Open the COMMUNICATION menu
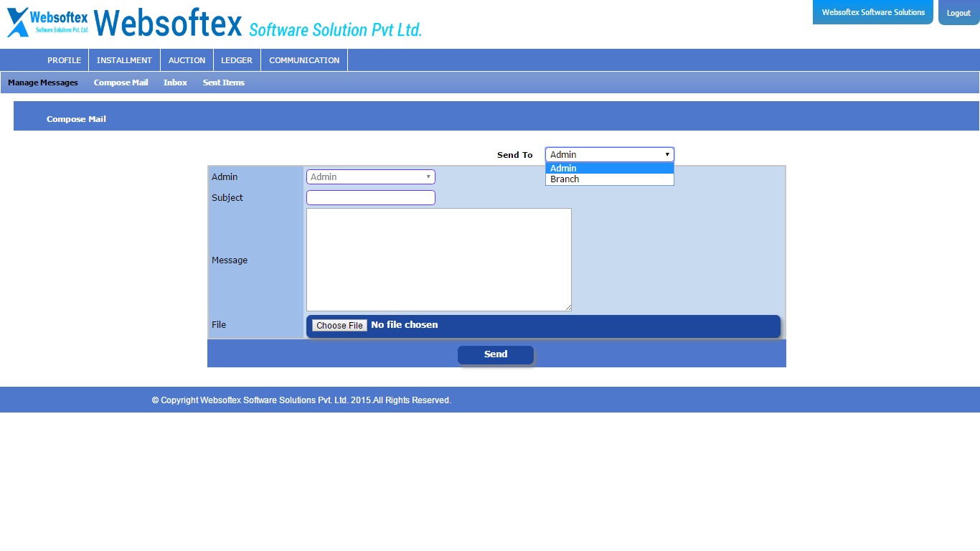This screenshot has height=551, width=980. pyautogui.click(x=304, y=60)
